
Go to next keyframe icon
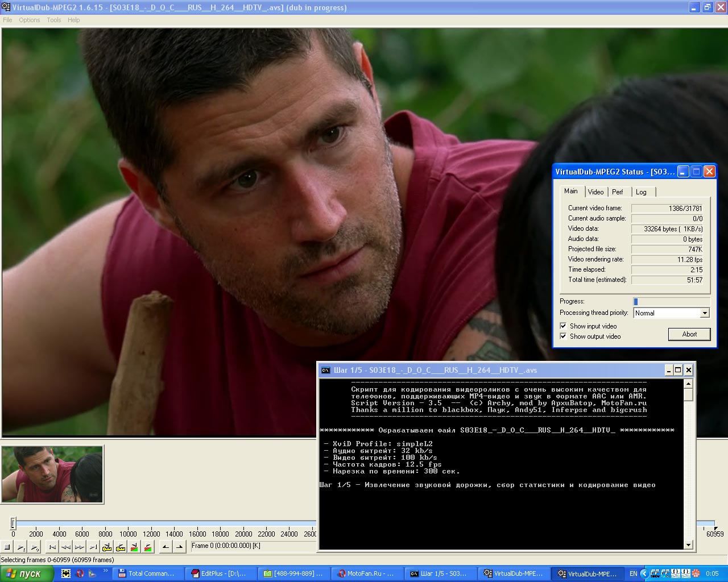click(x=121, y=547)
